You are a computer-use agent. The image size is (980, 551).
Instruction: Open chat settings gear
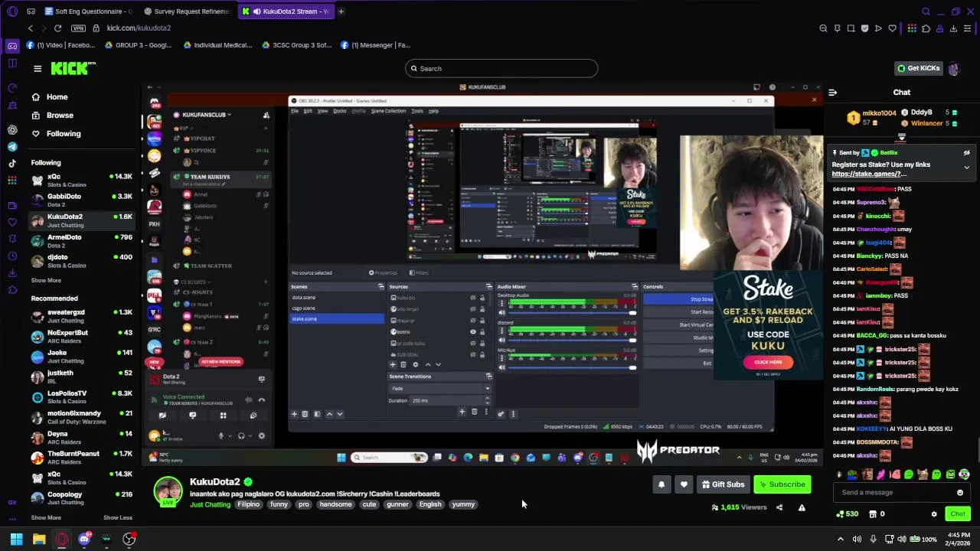coord(934,514)
